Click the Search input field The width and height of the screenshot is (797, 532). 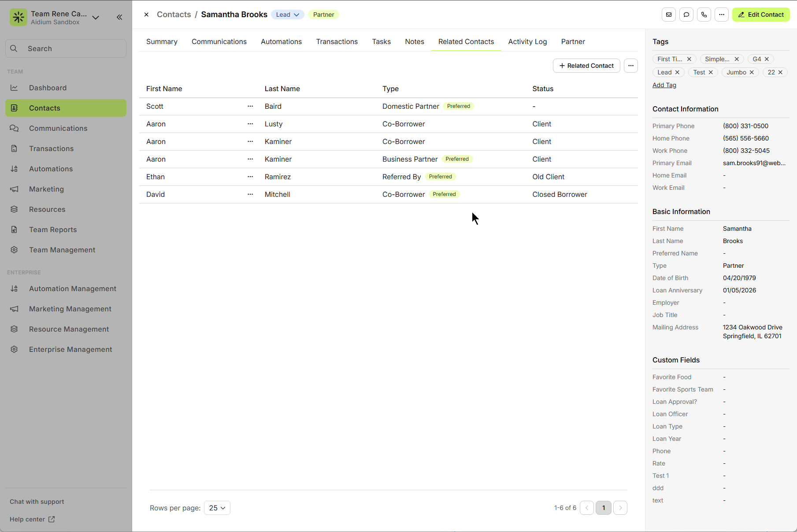pyautogui.click(x=66, y=48)
